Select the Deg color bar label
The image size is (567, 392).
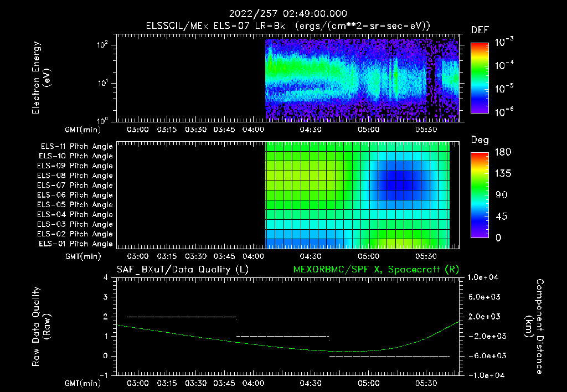point(480,140)
